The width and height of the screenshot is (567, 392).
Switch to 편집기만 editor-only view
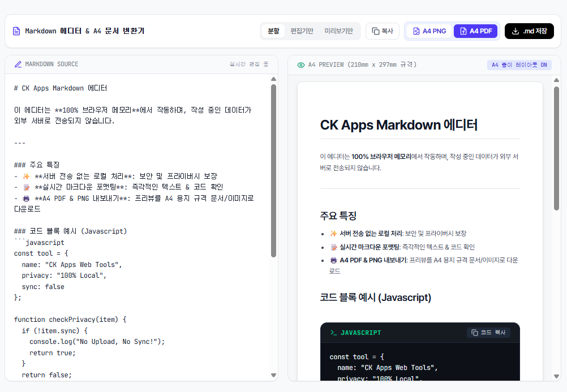click(302, 31)
